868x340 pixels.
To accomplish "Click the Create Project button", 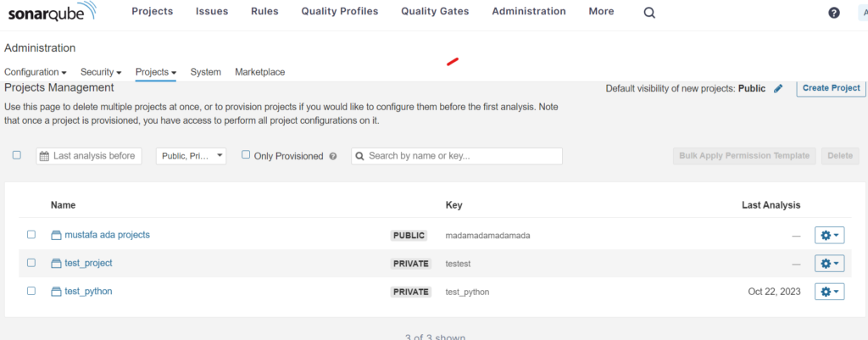I will [831, 88].
